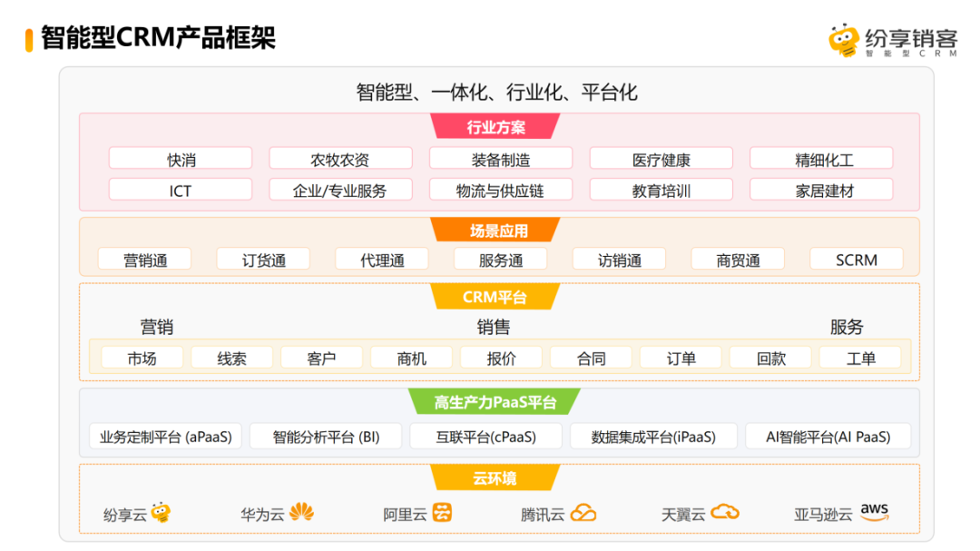Open the 营销通 application box

[145, 259]
